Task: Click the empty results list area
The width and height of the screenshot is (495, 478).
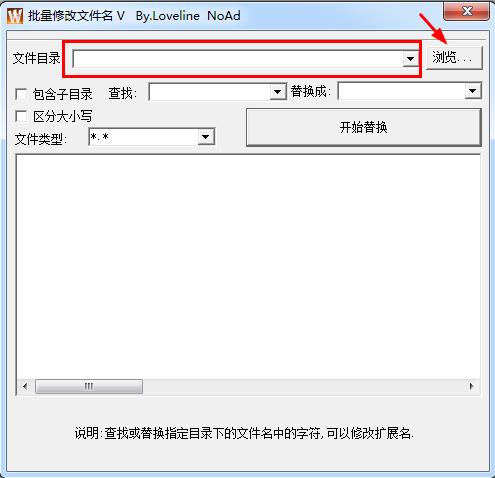Action: 248,267
